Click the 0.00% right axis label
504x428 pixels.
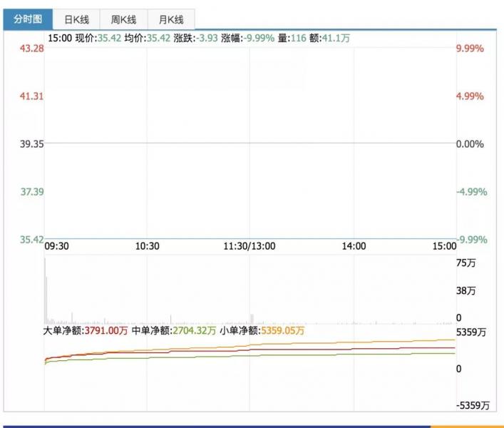coord(470,144)
